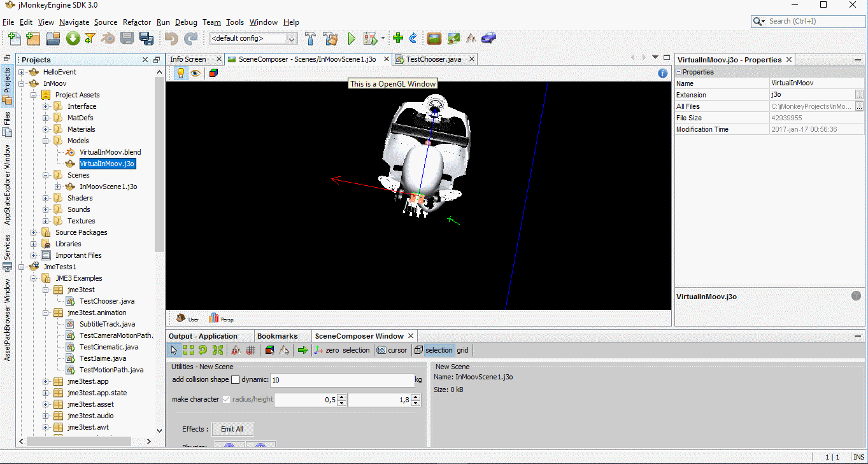Click the blue car toolbar icon
This screenshot has width=868, height=464.
pos(488,38)
